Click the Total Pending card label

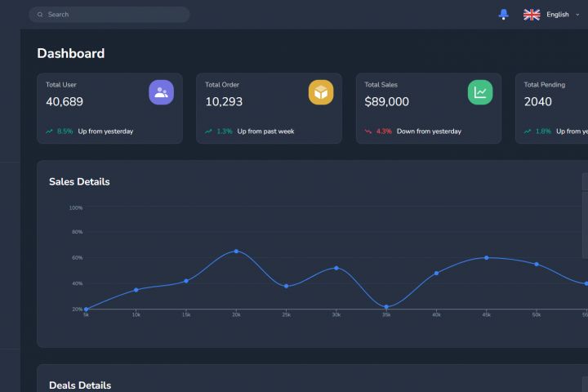545,85
